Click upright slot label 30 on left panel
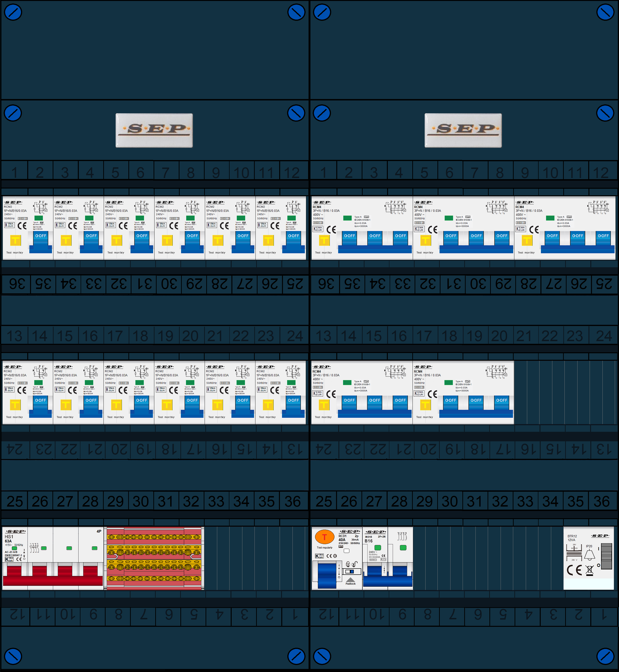 (x=141, y=501)
